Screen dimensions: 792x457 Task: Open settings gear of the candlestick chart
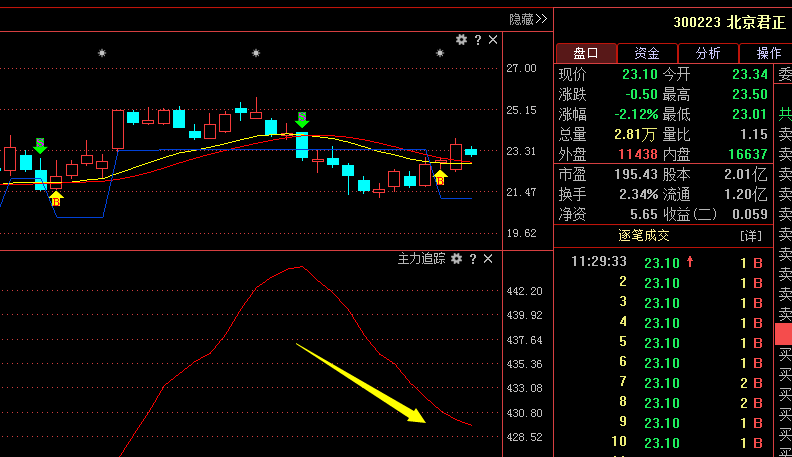click(461, 40)
